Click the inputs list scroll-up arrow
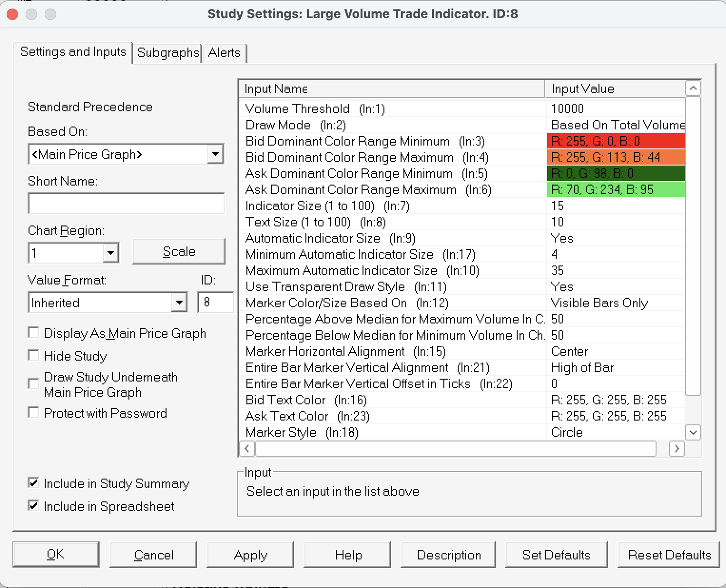The width and height of the screenshot is (726, 588). (x=693, y=88)
